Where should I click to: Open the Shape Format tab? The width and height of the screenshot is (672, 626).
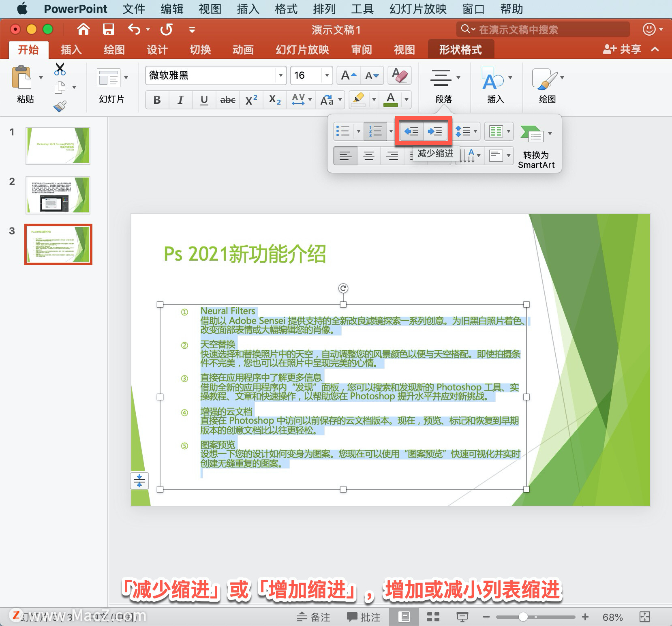(460, 50)
